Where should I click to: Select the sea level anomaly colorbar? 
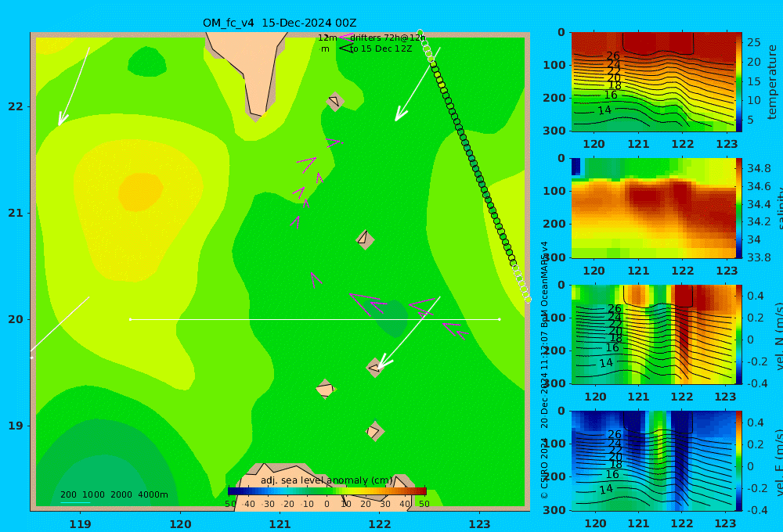[327, 491]
